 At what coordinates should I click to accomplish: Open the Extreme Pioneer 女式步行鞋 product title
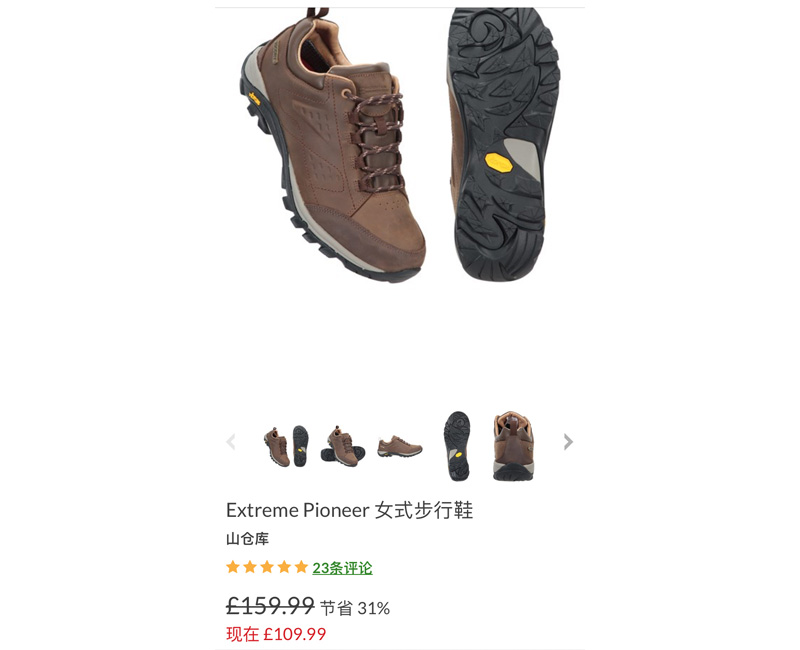point(349,510)
